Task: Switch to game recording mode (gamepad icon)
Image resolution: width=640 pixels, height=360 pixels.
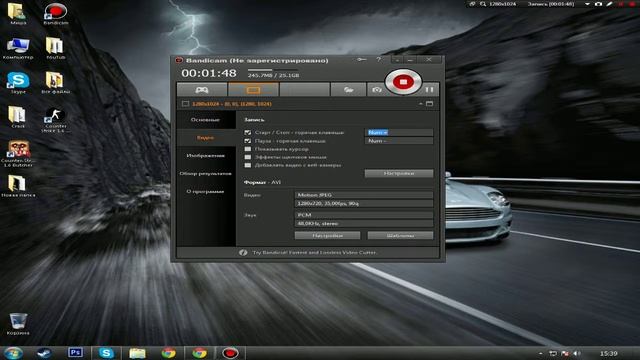Action: click(x=202, y=89)
